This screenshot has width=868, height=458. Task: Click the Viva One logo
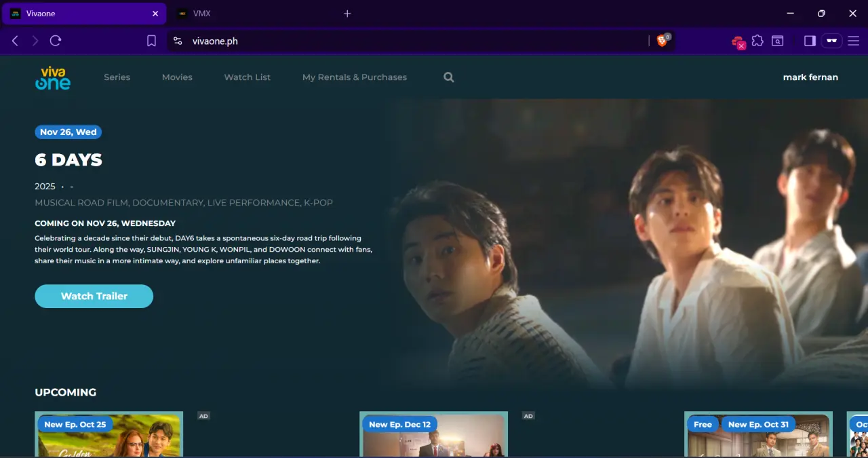coord(53,77)
